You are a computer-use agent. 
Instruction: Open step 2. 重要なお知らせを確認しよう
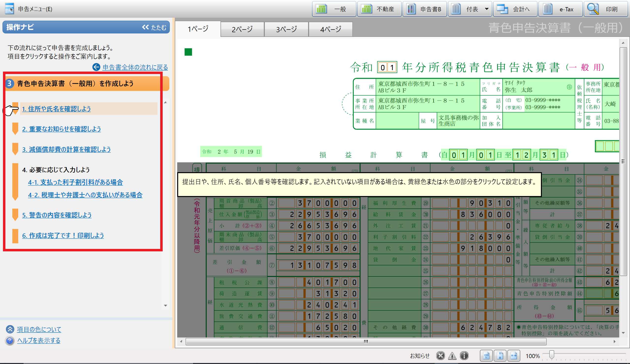pyautogui.click(x=62, y=129)
